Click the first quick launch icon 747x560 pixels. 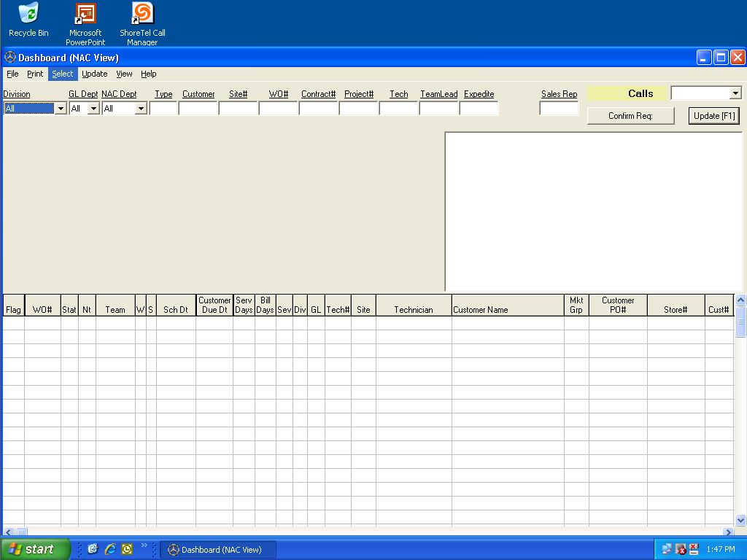pos(93,549)
